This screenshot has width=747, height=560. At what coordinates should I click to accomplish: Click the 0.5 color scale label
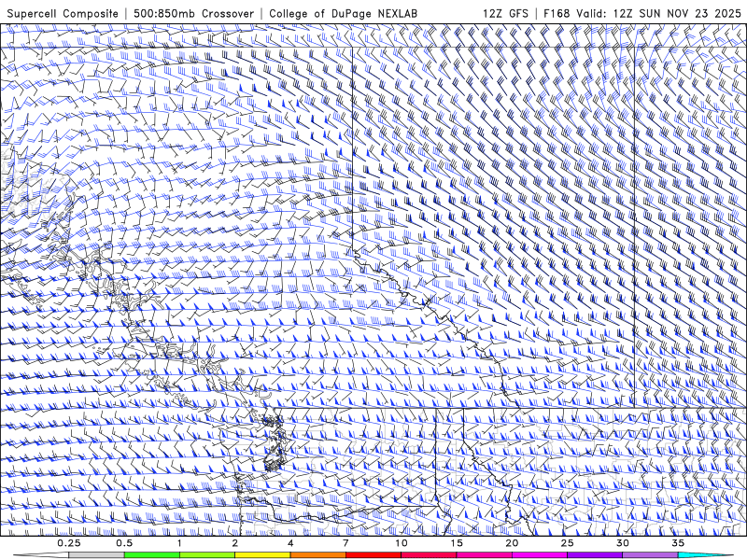[124, 543]
